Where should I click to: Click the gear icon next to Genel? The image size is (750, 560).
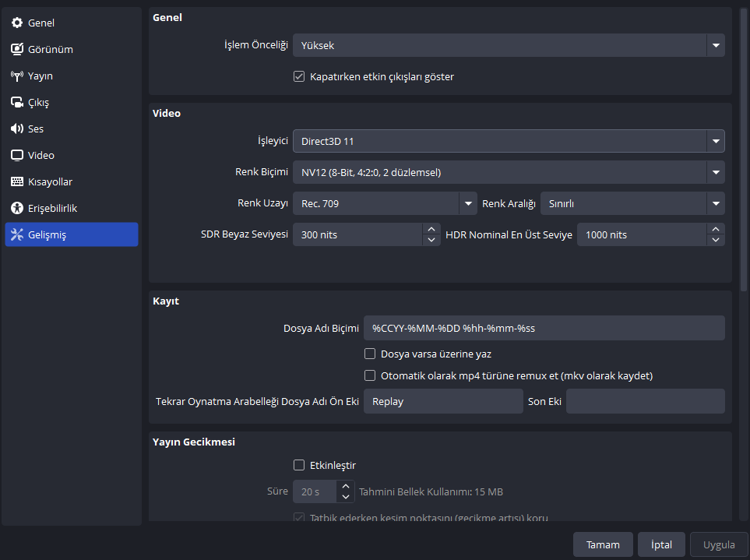click(17, 23)
